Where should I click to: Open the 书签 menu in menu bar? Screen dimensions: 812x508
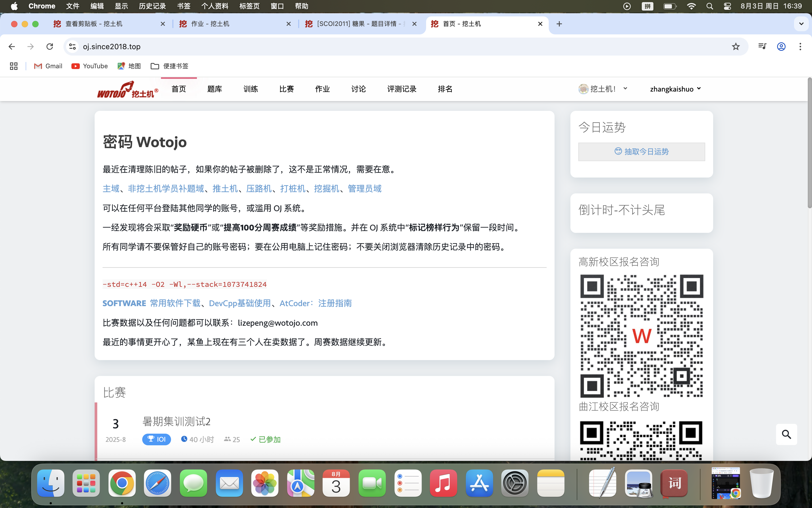click(184, 6)
